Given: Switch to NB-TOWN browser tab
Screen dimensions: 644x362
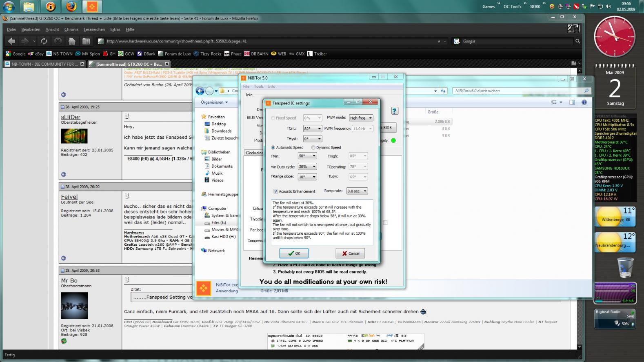Looking at the screenshot, I should [44, 64].
